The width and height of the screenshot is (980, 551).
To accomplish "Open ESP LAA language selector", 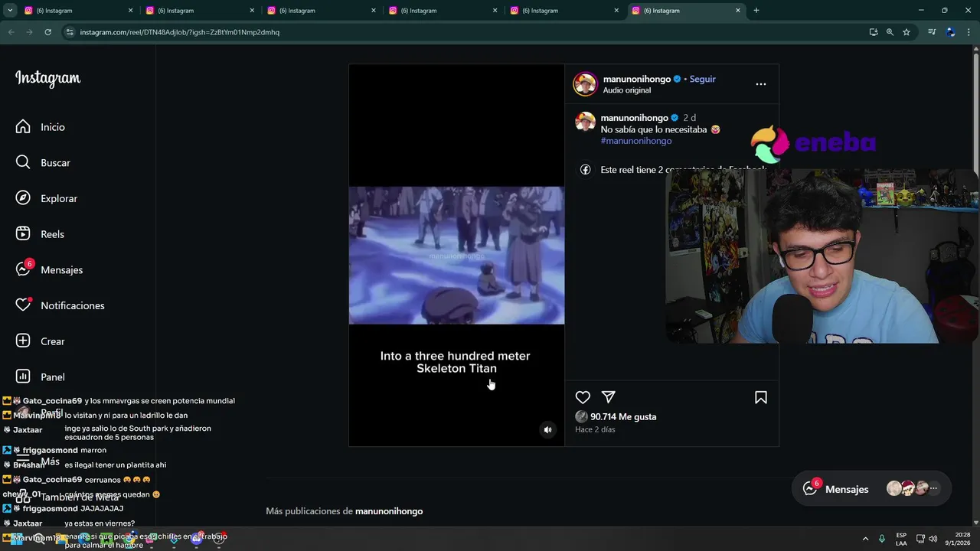I will 901,539.
